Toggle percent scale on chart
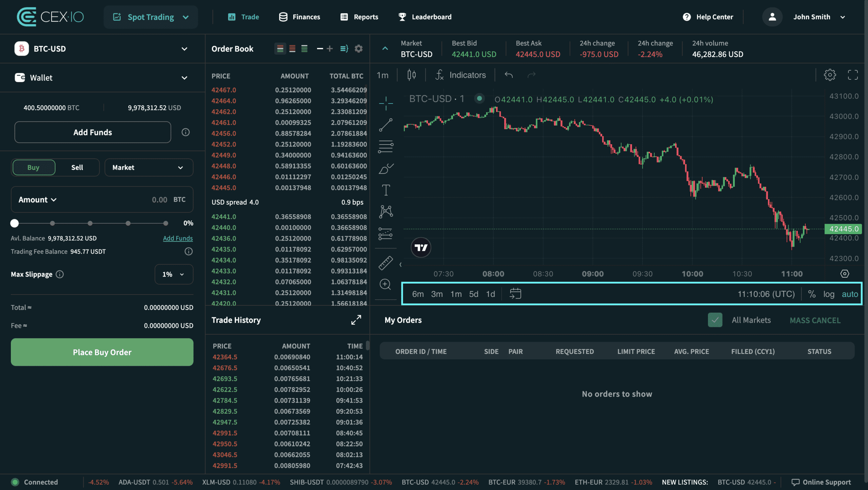 point(812,294)
